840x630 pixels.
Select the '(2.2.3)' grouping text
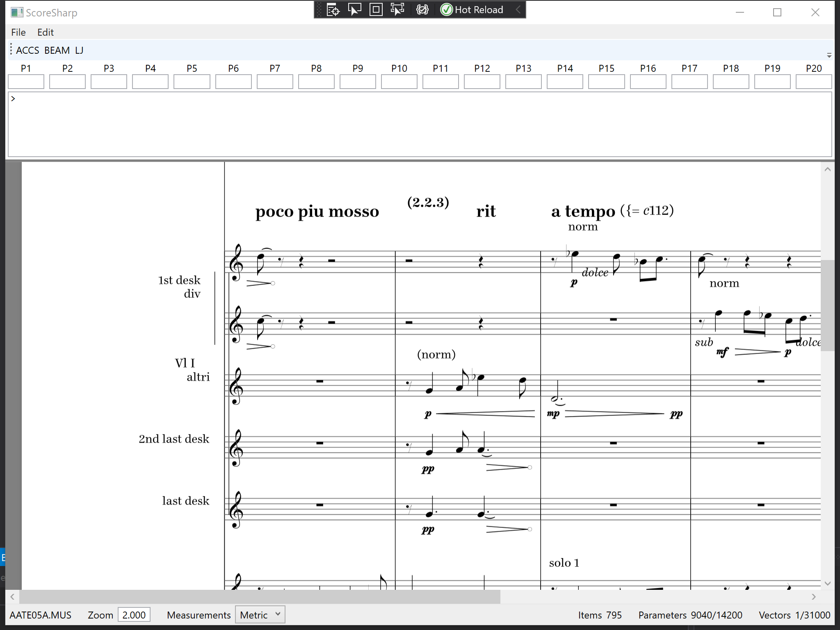428,202
